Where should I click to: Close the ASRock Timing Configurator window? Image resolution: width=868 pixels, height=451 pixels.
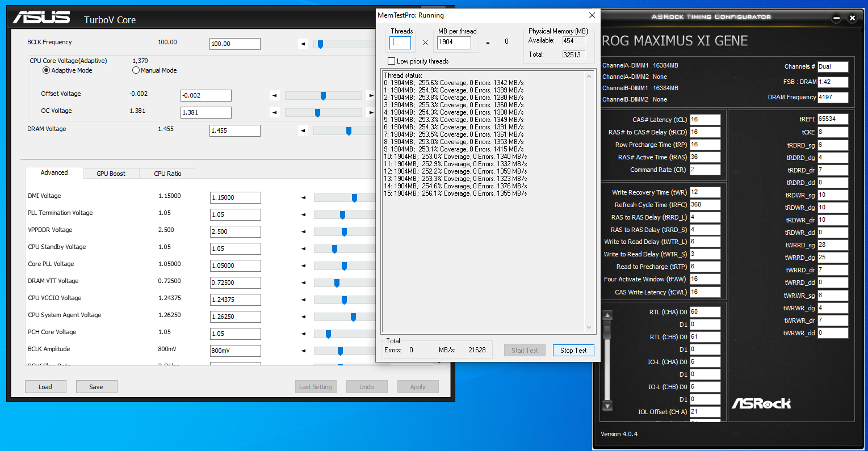[x=852, y=18]
